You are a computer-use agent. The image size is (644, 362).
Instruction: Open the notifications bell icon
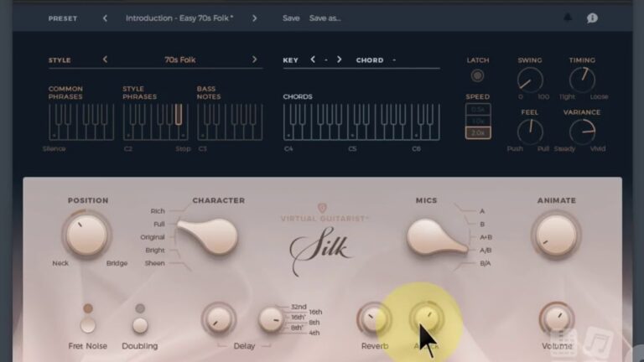568,18
